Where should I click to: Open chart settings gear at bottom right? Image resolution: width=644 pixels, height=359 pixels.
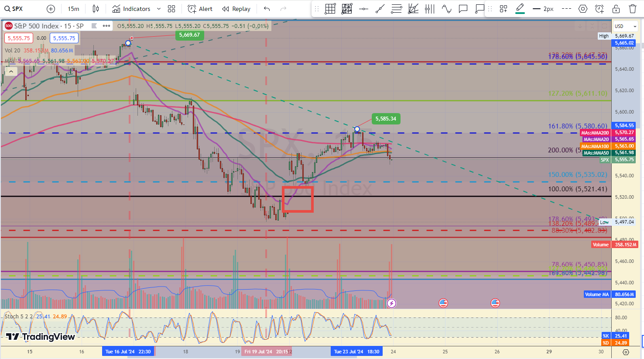pos(626,352)
